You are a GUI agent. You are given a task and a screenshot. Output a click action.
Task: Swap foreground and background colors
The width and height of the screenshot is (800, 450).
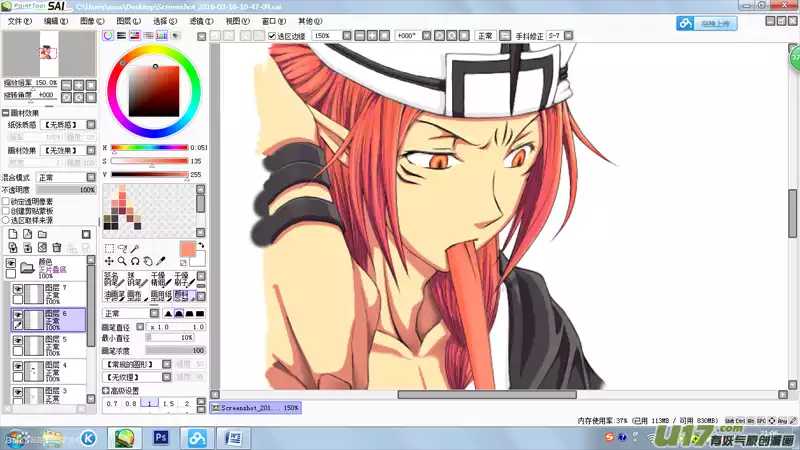pos(201,245)
